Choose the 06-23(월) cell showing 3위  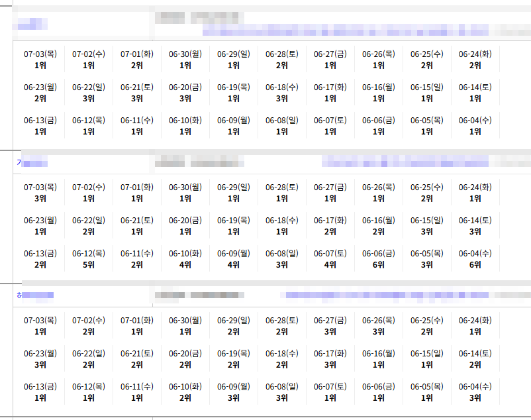point(40,359)
